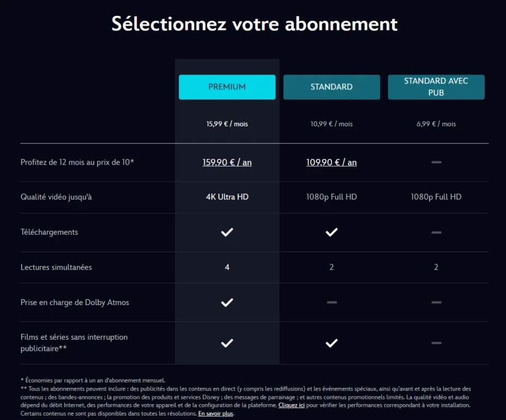Click Standard avec Pub's Dolby Atmos dash
This screenshot has height=420, width=506.
(436, 302)
